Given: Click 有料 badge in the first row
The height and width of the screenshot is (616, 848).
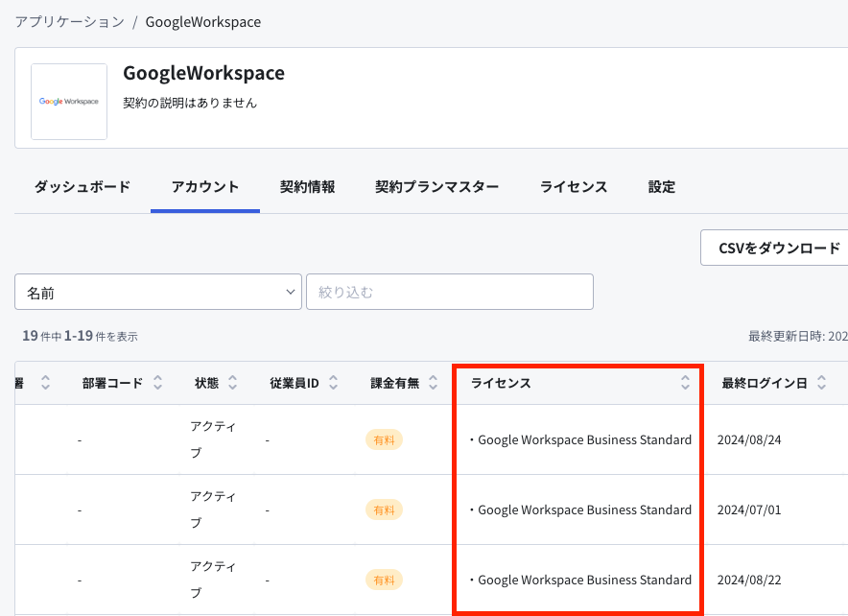Looking at the screenshot, I should coord(384,439).
